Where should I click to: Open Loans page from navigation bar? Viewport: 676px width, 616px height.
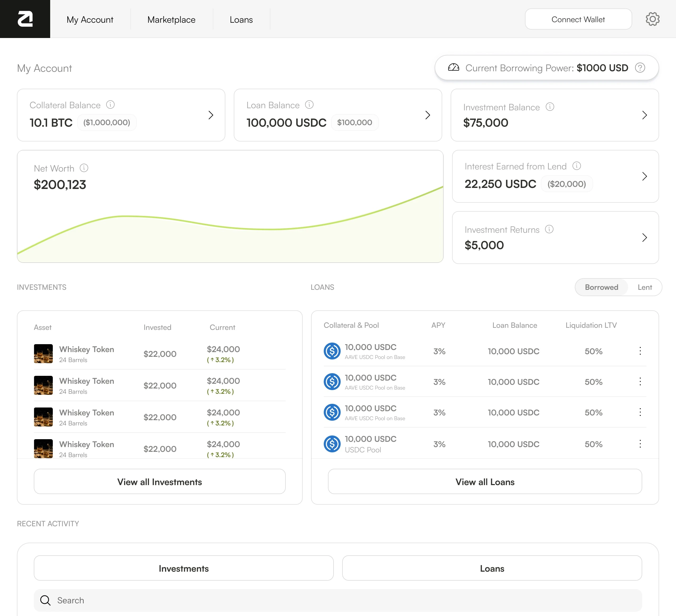(x=241, y=20)
